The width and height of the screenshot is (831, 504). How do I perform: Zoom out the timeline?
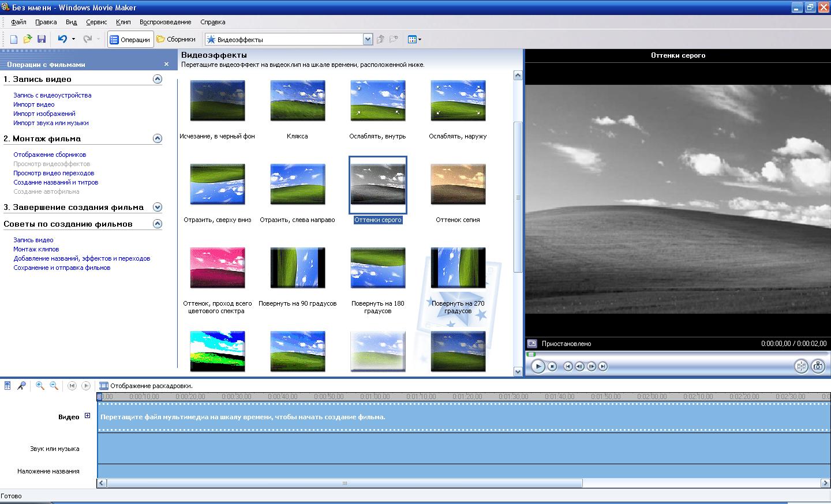[x=54, y=386]
